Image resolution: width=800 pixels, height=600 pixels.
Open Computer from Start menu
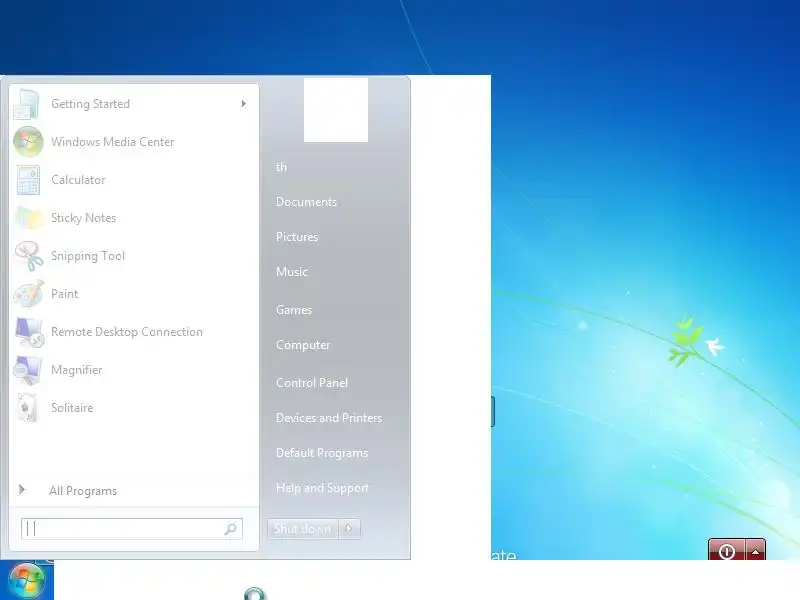[x=303, y=345]
